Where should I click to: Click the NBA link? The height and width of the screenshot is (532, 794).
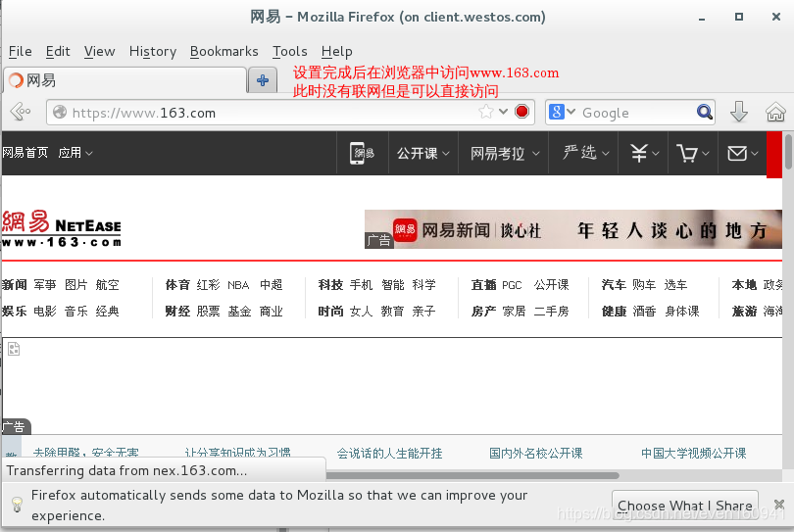coord(238,285)
